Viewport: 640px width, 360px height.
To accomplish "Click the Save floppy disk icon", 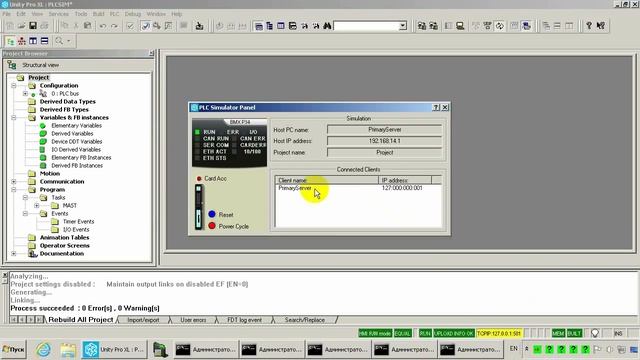I will pyautogui.click(x=33, y=26).
